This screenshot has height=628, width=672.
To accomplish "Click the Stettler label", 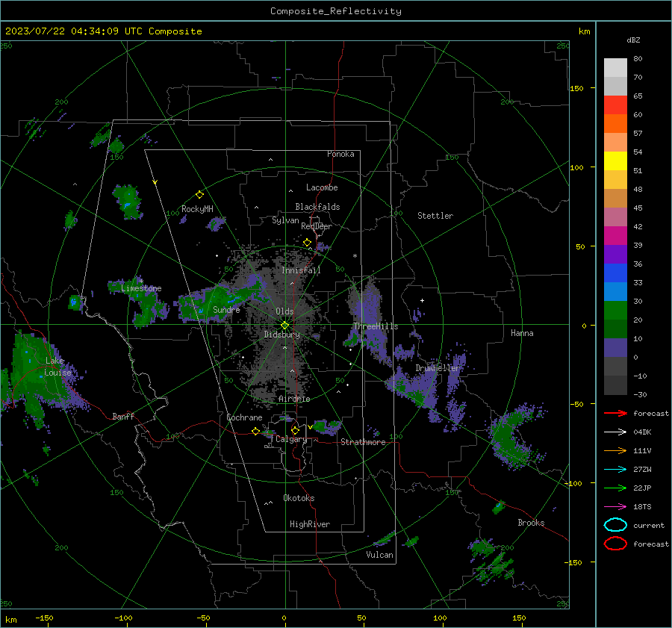I will pos(435,216).
